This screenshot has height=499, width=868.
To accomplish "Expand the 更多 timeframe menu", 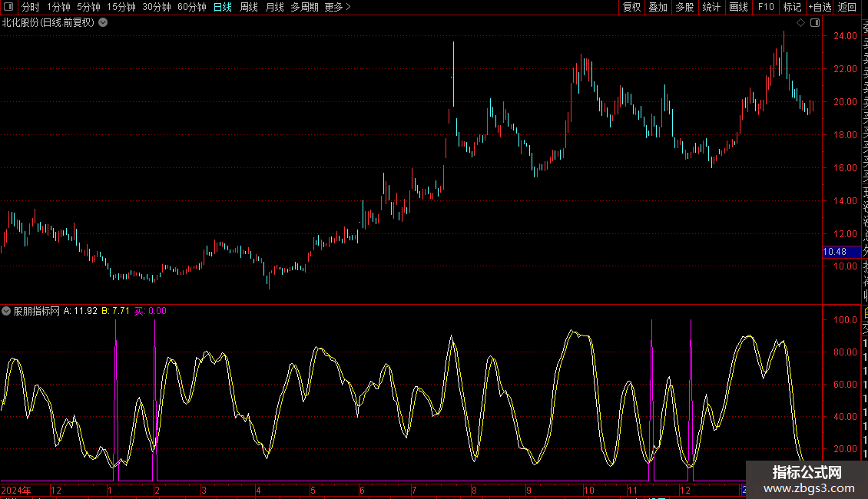I will click(338, 7).
